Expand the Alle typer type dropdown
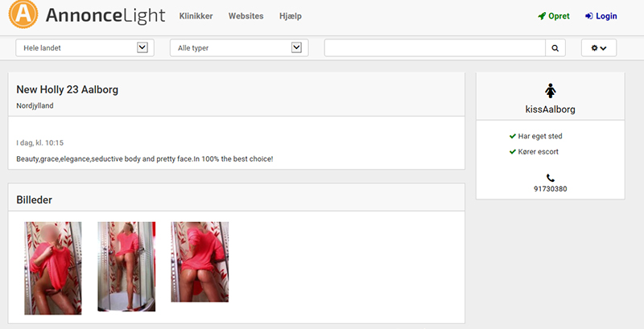The width and height of the screenshot is (644, 329). point(239,48)
